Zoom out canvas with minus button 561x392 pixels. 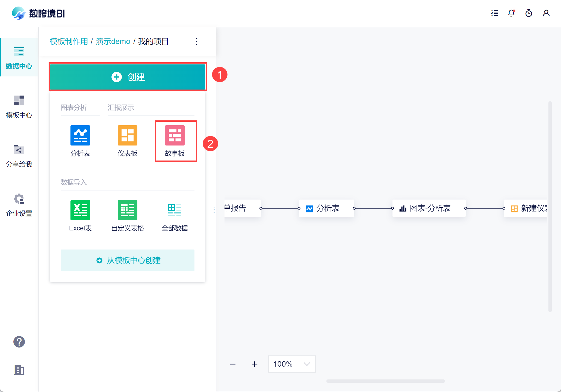coord(233,364)
